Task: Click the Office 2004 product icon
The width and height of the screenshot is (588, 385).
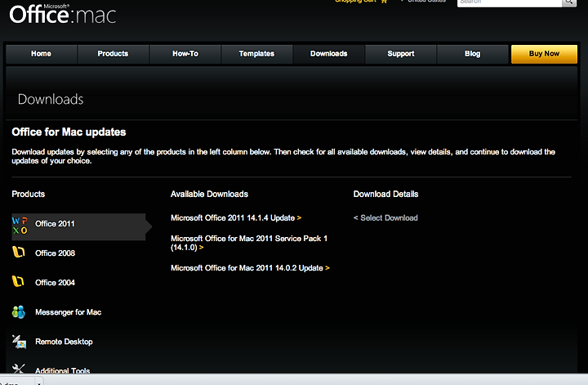Action: (18, 281)
